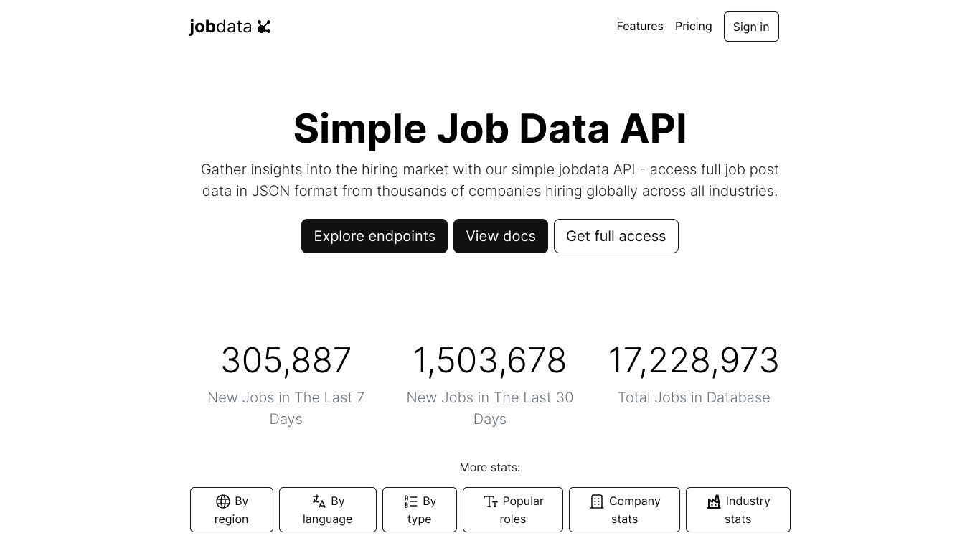The height and width of the screenshot is (551, 980).
Task: Open the Features page in the navigation
Action: [640, 27]
